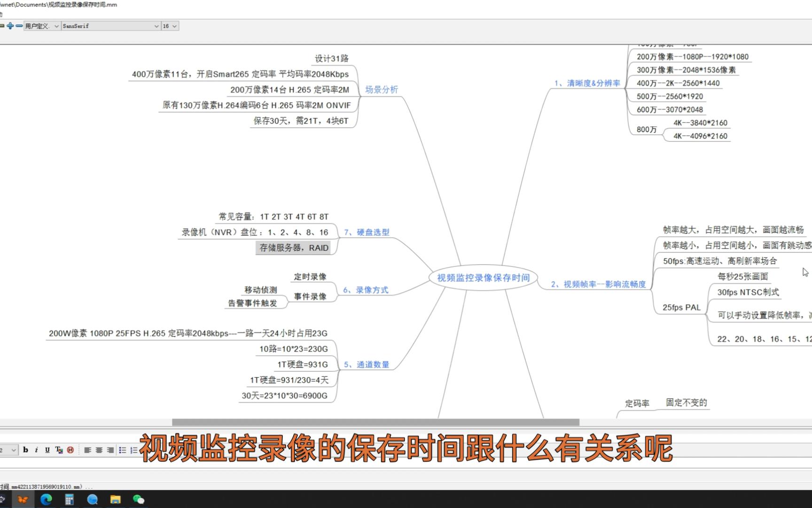Click the 300万像素--2048*1536像素 node
This screenshot has height=508, width=812.
pyautogui.click(x=686, y=70)
